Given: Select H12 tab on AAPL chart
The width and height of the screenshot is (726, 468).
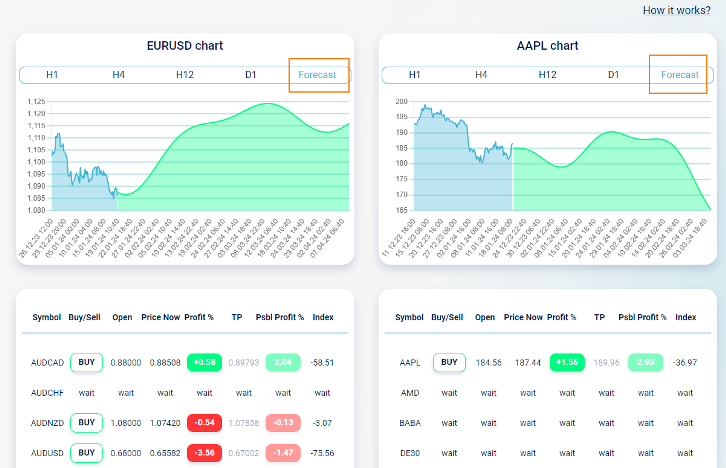Looking at the screenshot, I should click(x=547, y=75).
